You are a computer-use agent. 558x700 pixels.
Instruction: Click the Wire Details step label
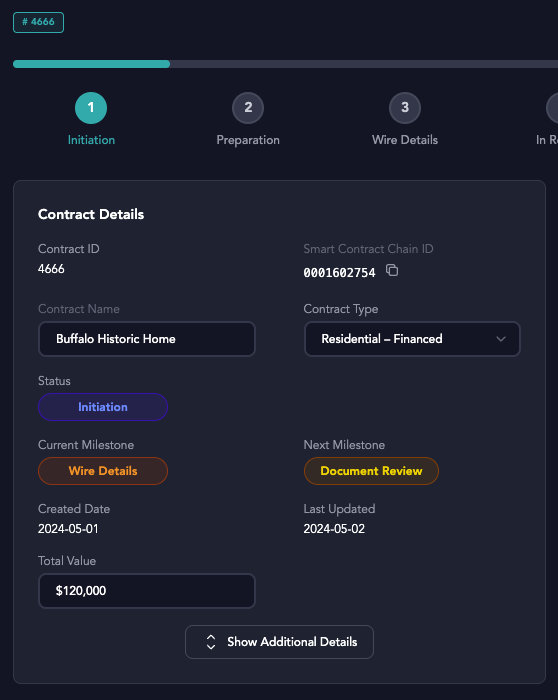[x=405, y=140]
